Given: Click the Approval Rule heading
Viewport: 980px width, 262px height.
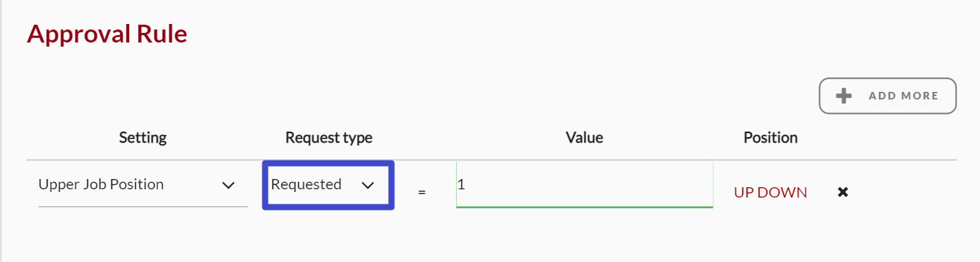Looking at the screenshot, I should [107, 34].
